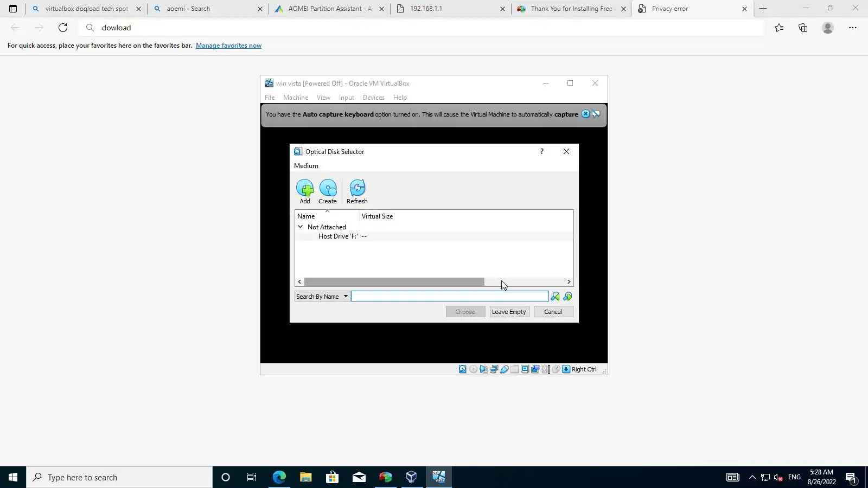Open Microsoft Store from the taskbar
The height and width of the screenshot is (488, 868).
pyautogui.click(x=332, y=477)
